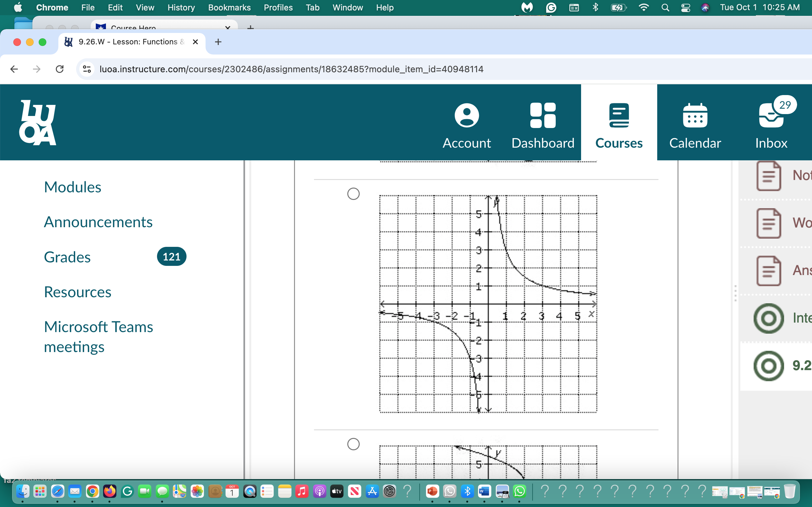
Task: Open the Bookmarks menu
Action: [x=230, y=7]
